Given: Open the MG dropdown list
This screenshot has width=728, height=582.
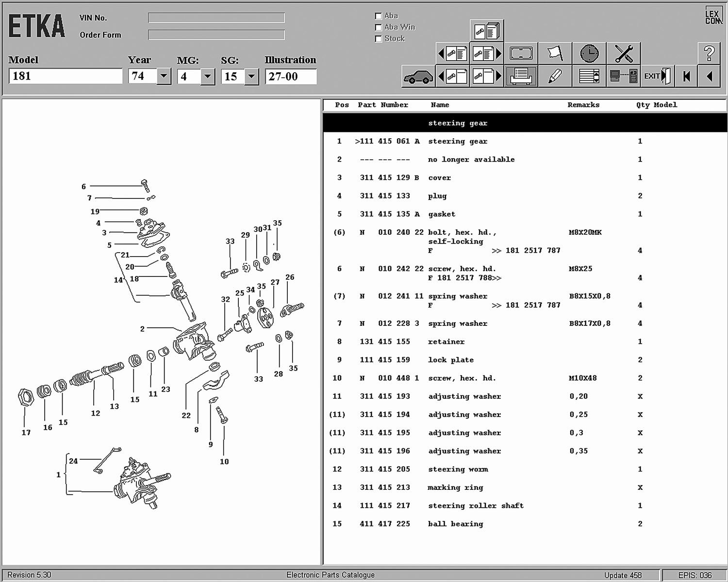Looking at the screenshot, I should tap(208, 77).
